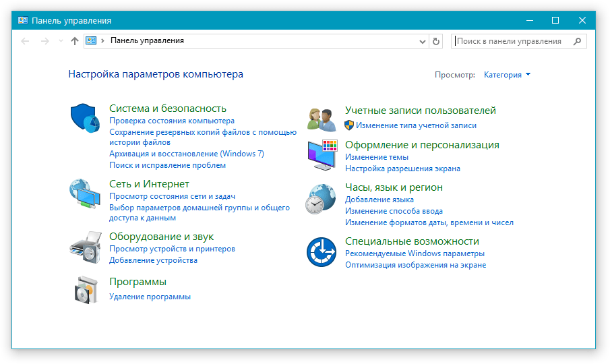The height and width of the screenshot is (364, 610).
Task: Open Оптимизация изображения на экране
Action: (x=415, y=265)
